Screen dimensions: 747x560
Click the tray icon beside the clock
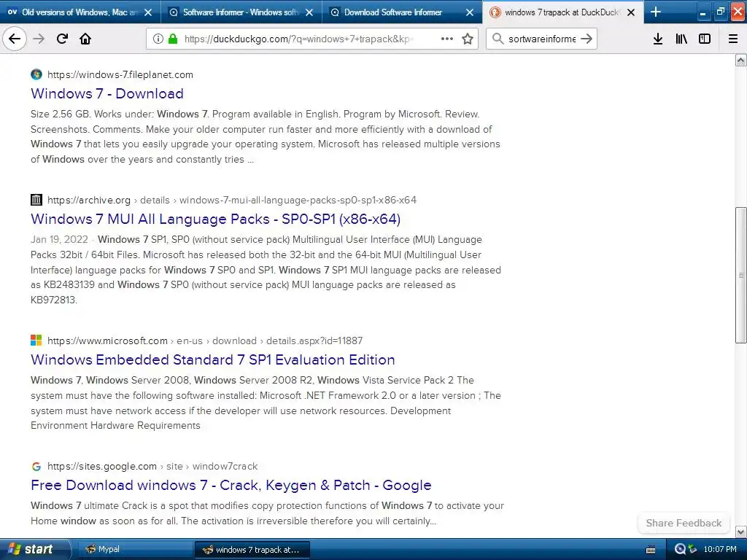coord(692,550)
